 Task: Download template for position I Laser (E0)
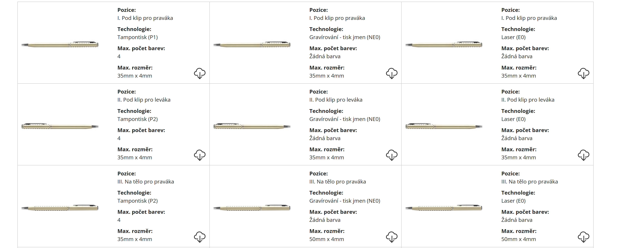(583, 73)
